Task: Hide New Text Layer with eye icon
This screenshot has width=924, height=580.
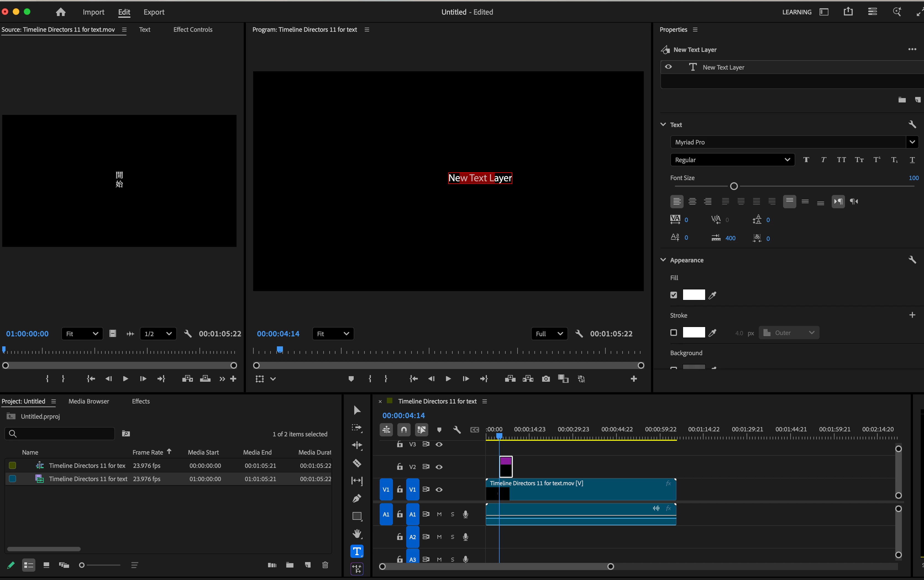Action: tap(668, 67)
